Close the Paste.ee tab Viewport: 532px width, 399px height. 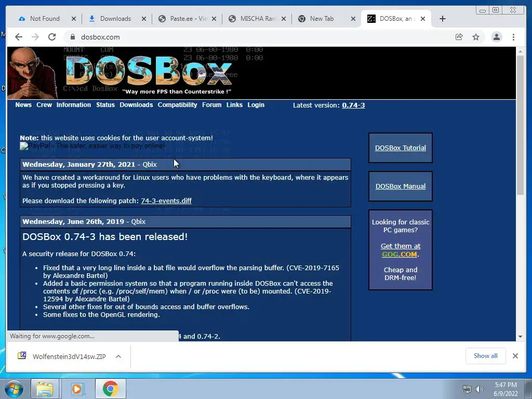[214, 19]
